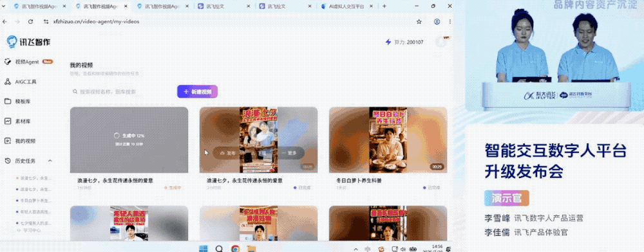Open the Windows Start menu
This screenshot has width=644, height=252.
tap(204, 248)
